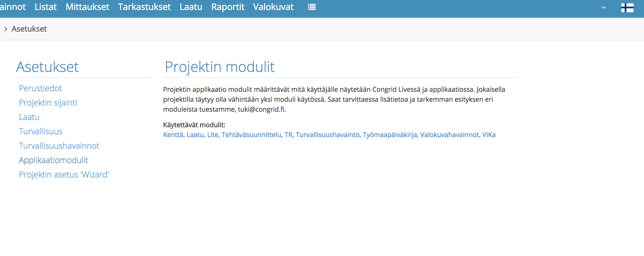
Task: Click the Asetukset sidebar heading
Action: (x=47, y=67)
